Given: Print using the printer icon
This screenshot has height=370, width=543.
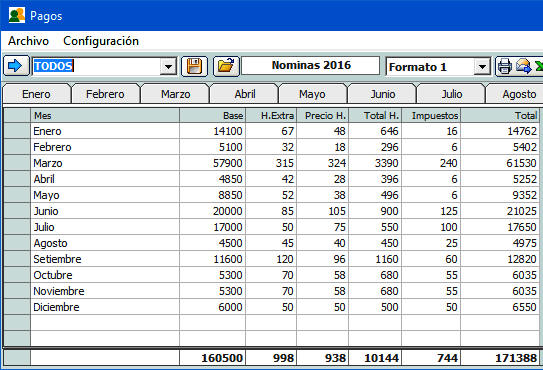Looking at the screenshot, I should (504, 66).
